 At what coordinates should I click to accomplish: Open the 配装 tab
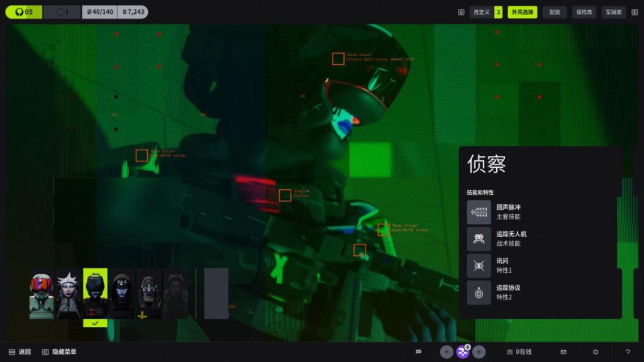tap(554, 12)
